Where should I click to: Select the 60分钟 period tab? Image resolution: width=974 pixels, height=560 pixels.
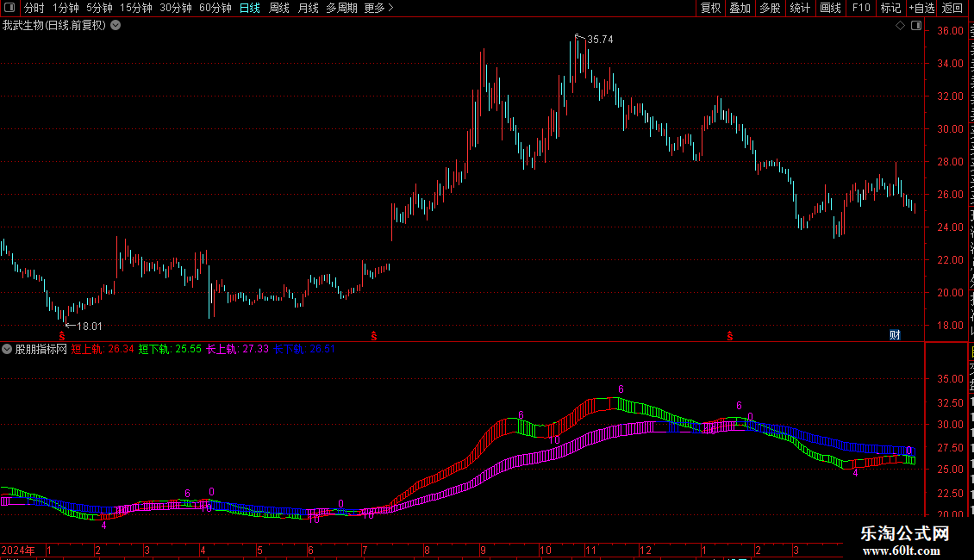coord(215,8)
